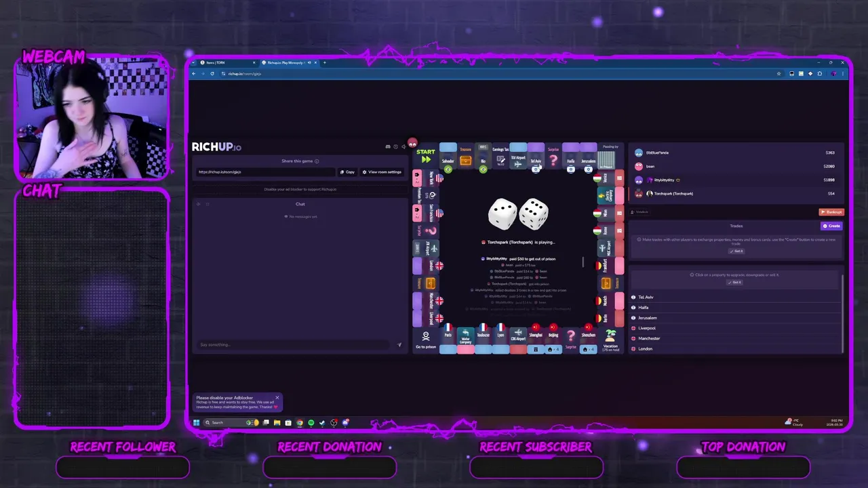
Task: Click the top Treasure chest tile
Action: point(465,156)
